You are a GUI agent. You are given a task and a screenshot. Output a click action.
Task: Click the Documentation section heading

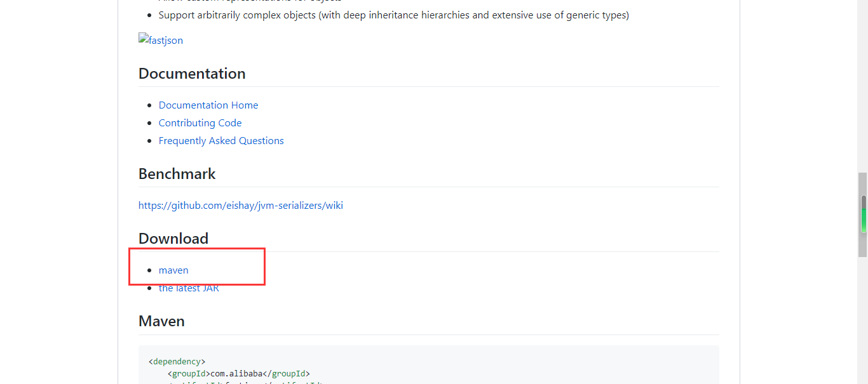point(192,74)
